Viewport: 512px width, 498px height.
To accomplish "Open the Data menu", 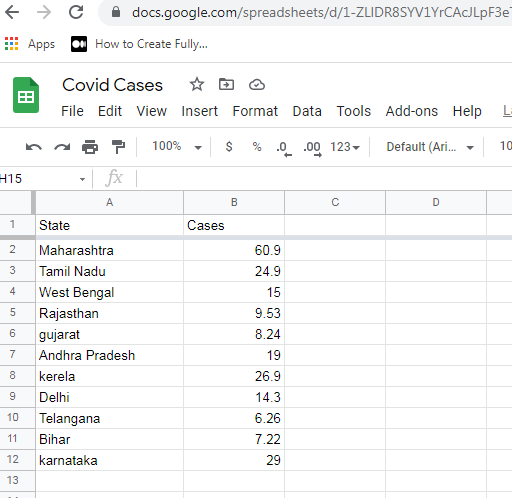I will click(x=307, y=111).
